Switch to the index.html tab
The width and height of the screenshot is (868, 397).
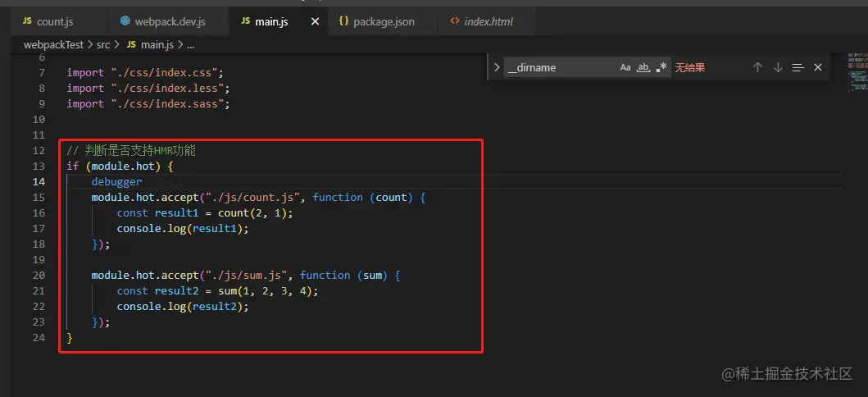click(x=487, y=21)
